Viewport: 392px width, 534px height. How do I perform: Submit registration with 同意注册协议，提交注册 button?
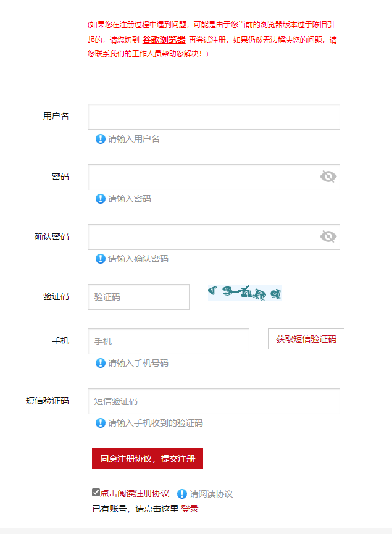(148, 459)
